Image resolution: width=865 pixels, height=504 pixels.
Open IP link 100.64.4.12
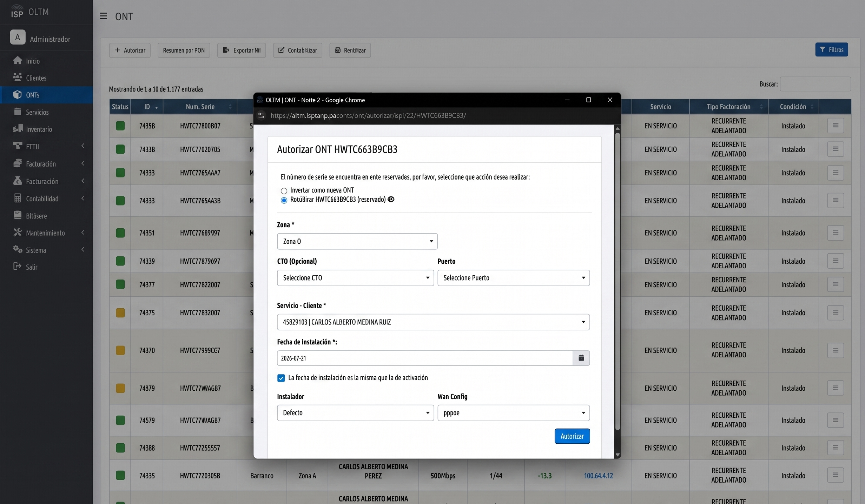(x=598, y=476)
